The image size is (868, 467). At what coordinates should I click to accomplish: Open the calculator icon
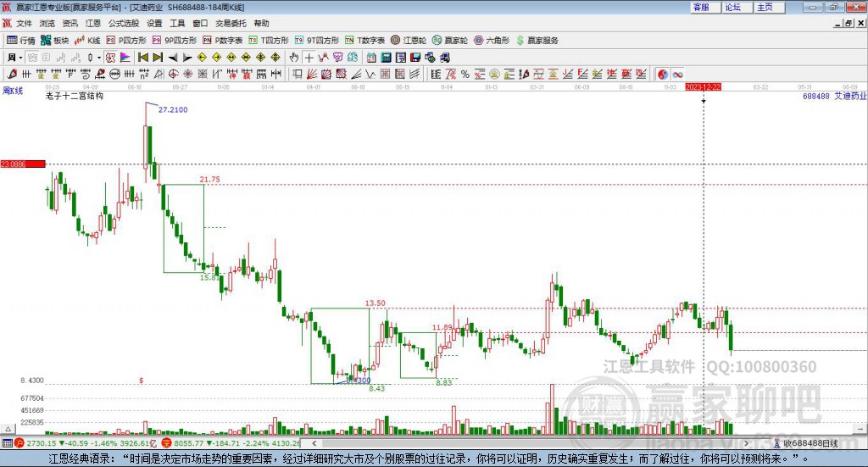pyautogui.click(x=387, y=58)
